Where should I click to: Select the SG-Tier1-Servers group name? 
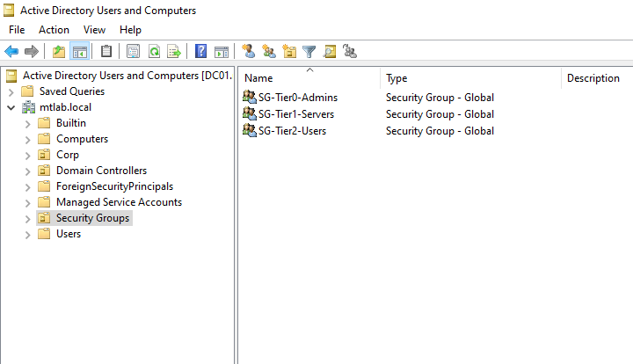(x=296, y=114)
